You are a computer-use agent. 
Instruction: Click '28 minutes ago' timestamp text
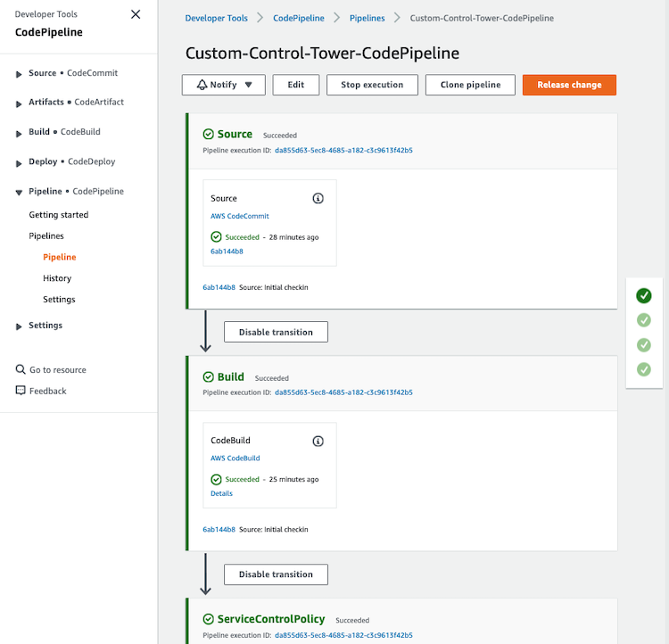pyautogui.click(x=293, y=237)
